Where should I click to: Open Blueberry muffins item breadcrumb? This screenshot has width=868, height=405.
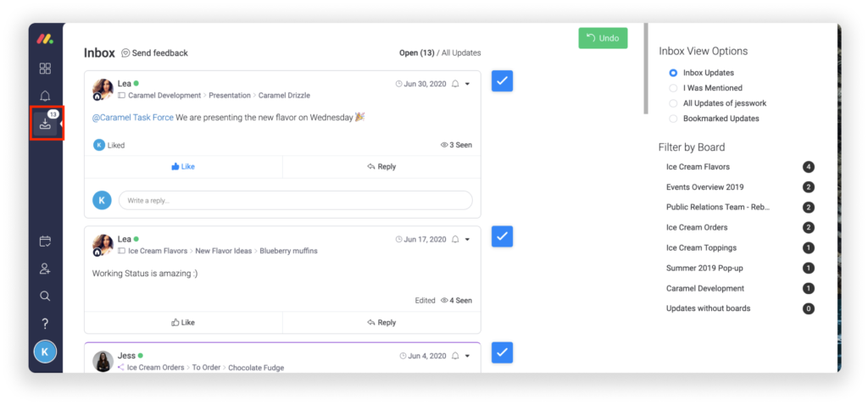pos(288,251)
